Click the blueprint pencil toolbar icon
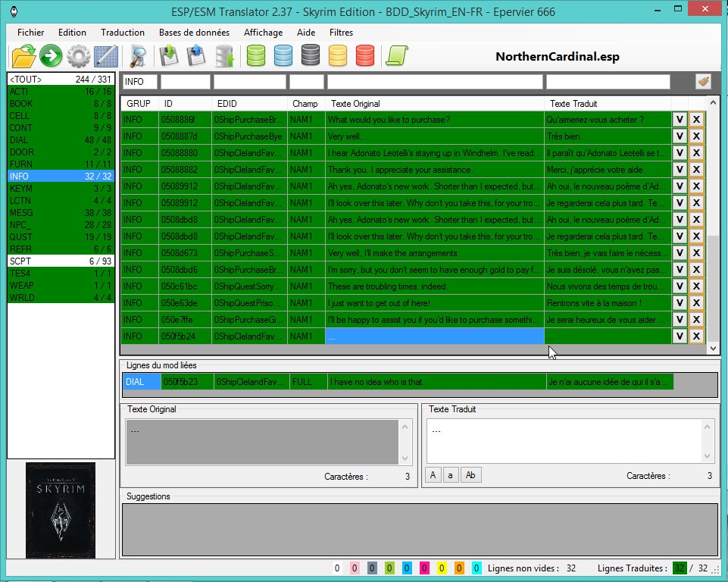The height and width of the screenshot is (582, 728). [106, 56]
